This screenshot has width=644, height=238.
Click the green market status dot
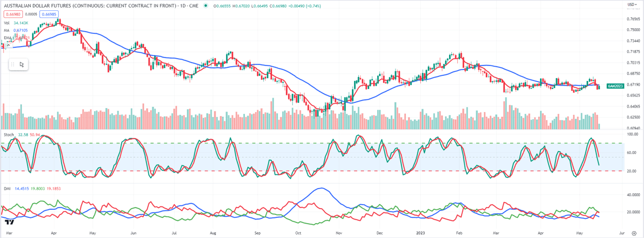click(x=205, y=6)
